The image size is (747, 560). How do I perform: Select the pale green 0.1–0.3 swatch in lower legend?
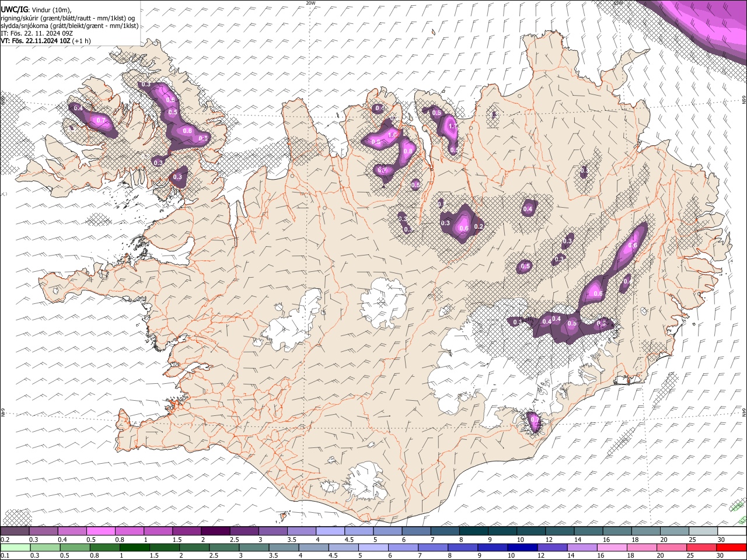click(x=15, y=547)
